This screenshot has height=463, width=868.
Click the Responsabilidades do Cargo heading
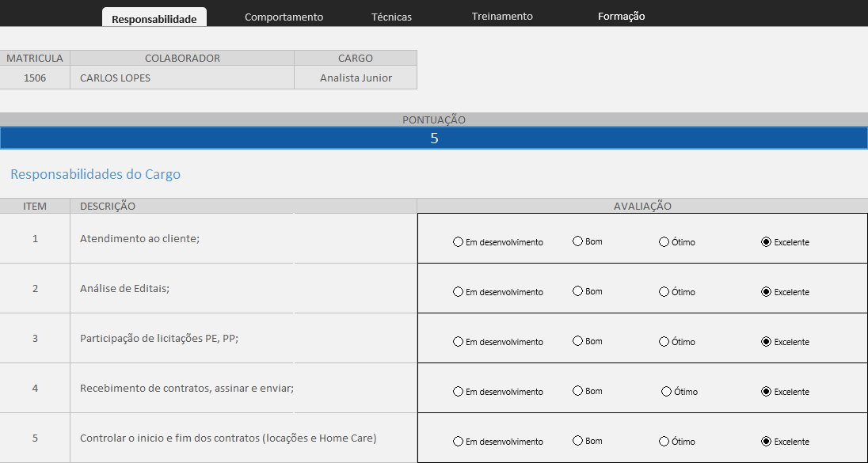[95, 174]
